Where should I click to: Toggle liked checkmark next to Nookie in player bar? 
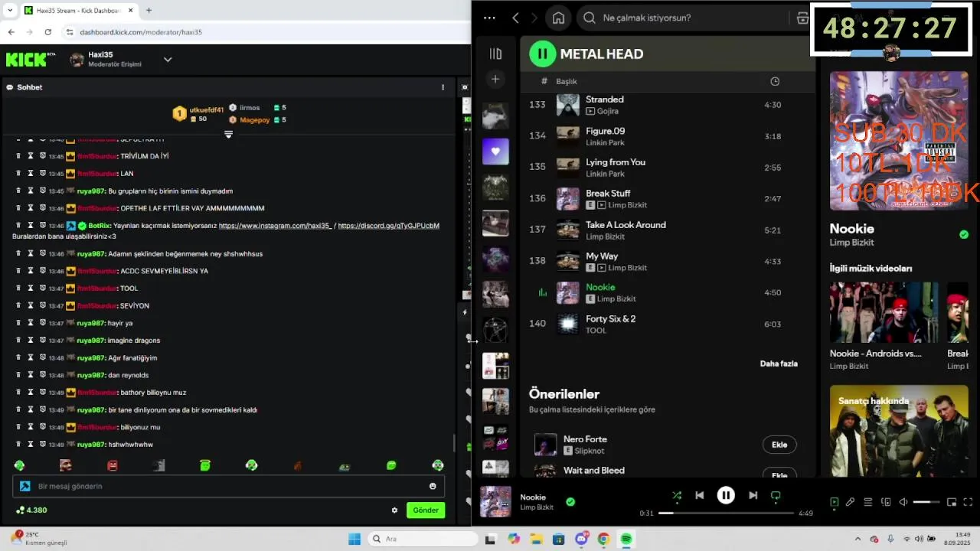point(570,502)
